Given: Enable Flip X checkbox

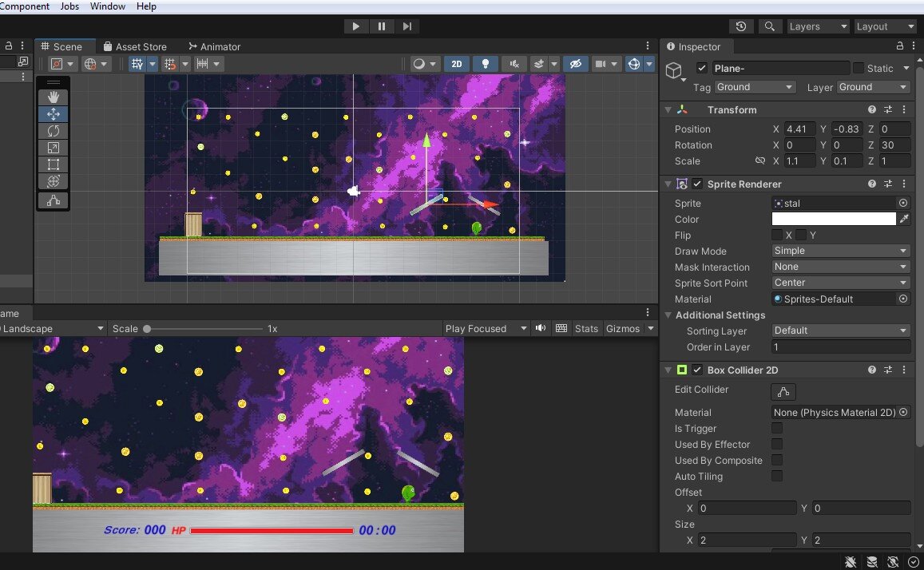Looking at the screenshot, I should tap(777, 235).
